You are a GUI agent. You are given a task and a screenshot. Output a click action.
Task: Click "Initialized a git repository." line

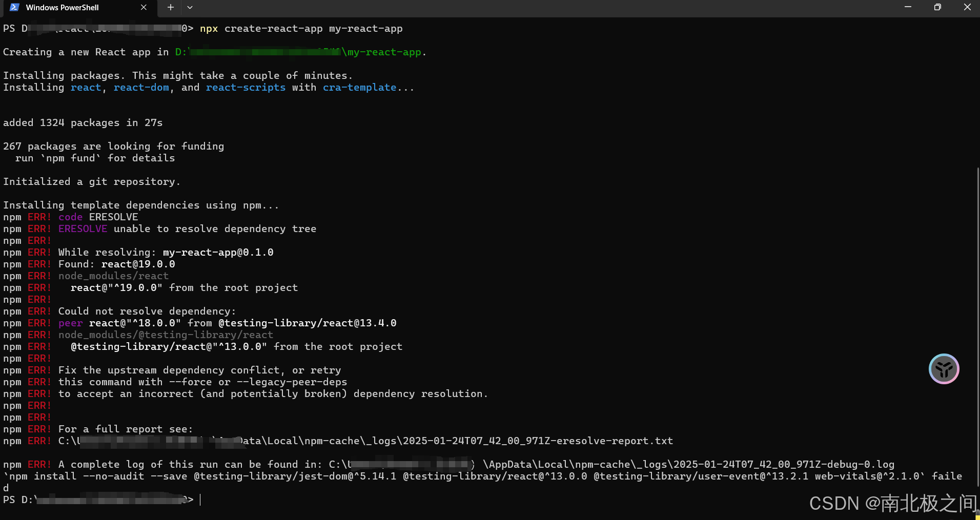(91, 182)
